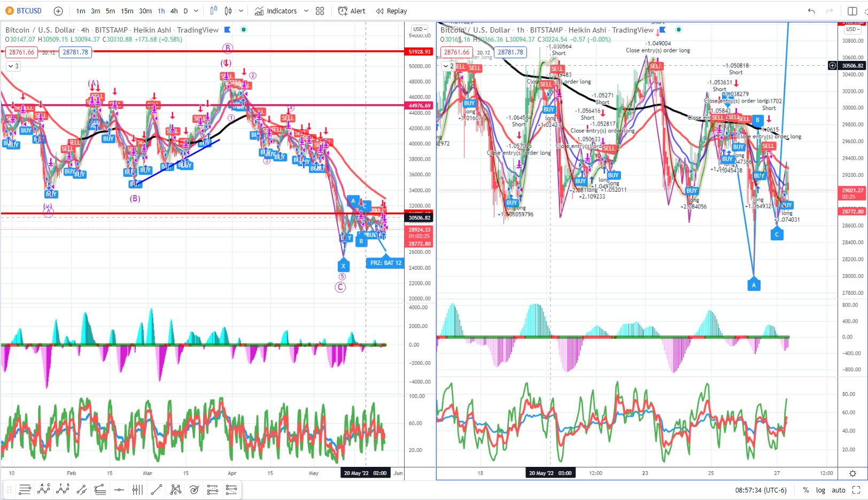Select the 1h timeframe
The image size is (868, 500).
click(161, 11)
